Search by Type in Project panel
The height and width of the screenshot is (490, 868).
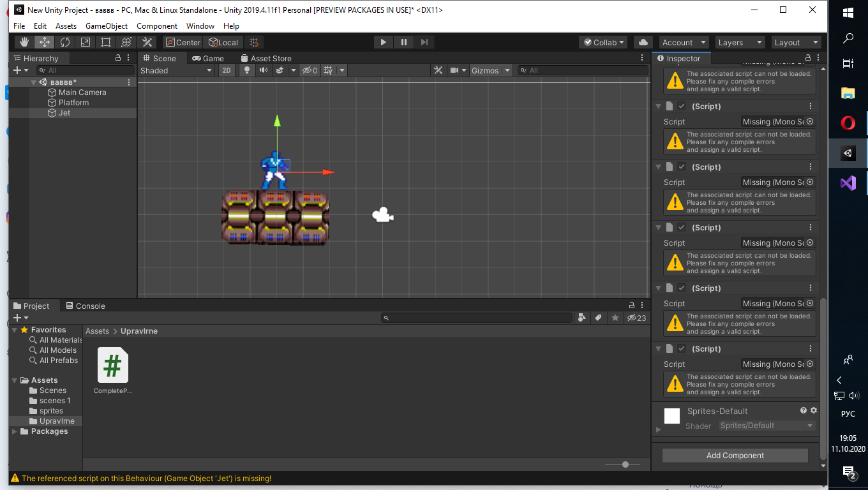[581, 317]
